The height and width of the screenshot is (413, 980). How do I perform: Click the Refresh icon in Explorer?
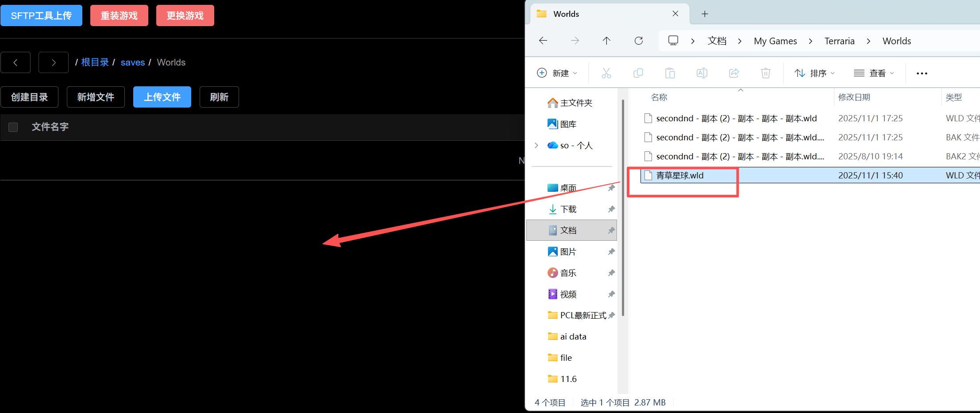(x=638, y=41)
